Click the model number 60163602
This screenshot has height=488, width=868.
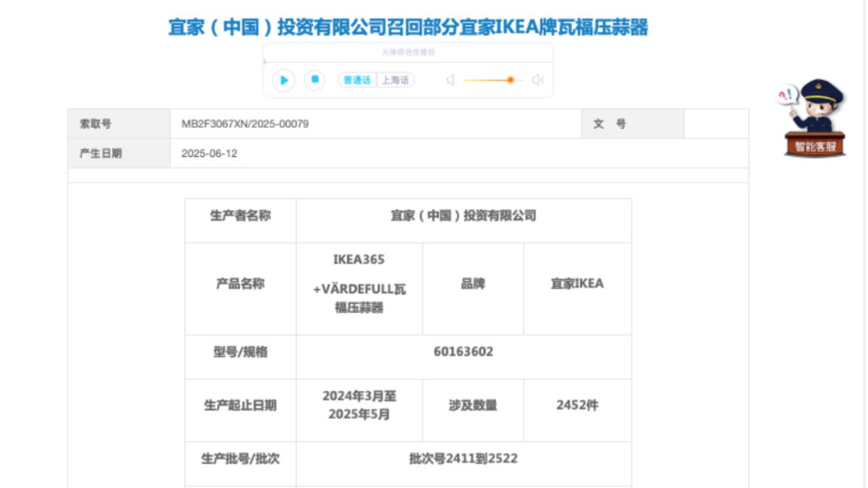[463, 352]
